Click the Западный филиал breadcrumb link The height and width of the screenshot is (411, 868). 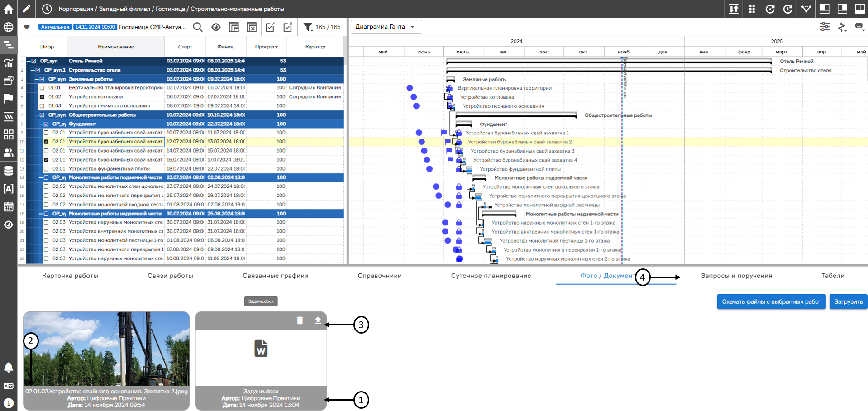(124, 9)
